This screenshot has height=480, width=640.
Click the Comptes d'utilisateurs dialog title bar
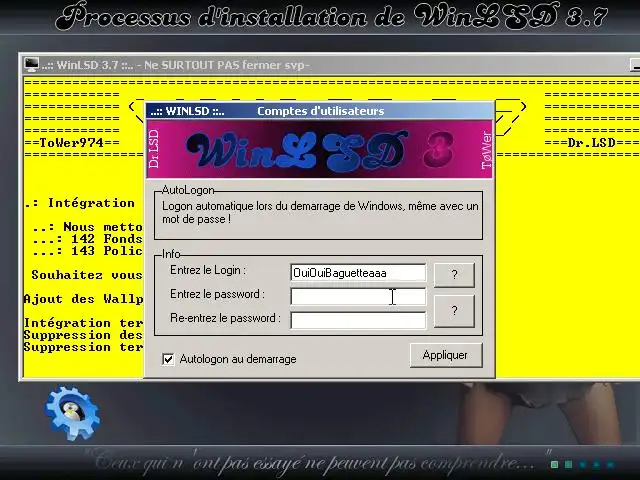click(x=320, y=111)
